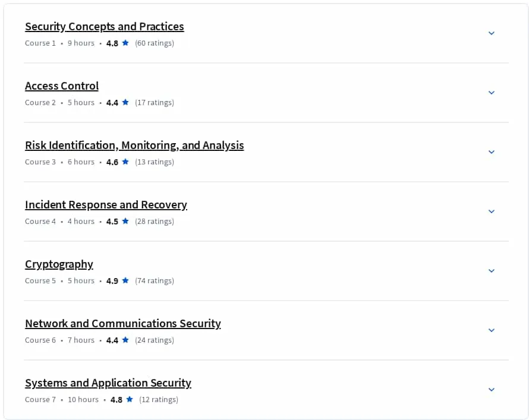This screenshot has width=529, height=420.
Task: Open the Cryptography course link
Action: (x=59, y=264)
